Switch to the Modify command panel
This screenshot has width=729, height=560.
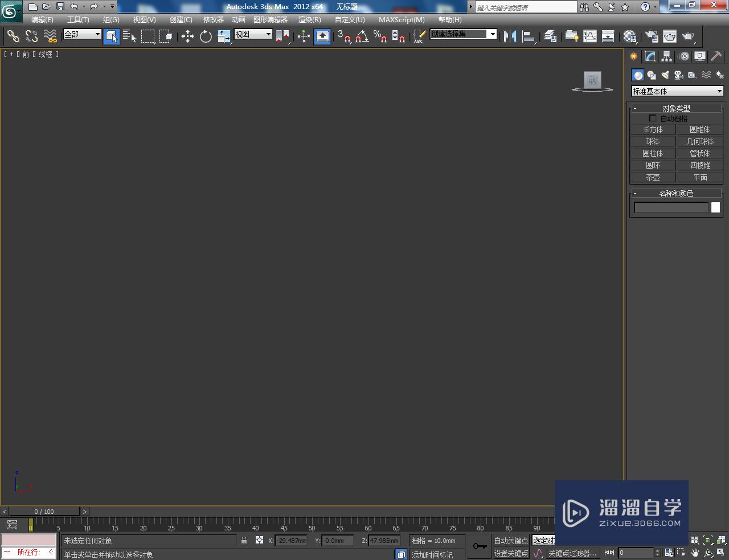click(x=649, y=56)
